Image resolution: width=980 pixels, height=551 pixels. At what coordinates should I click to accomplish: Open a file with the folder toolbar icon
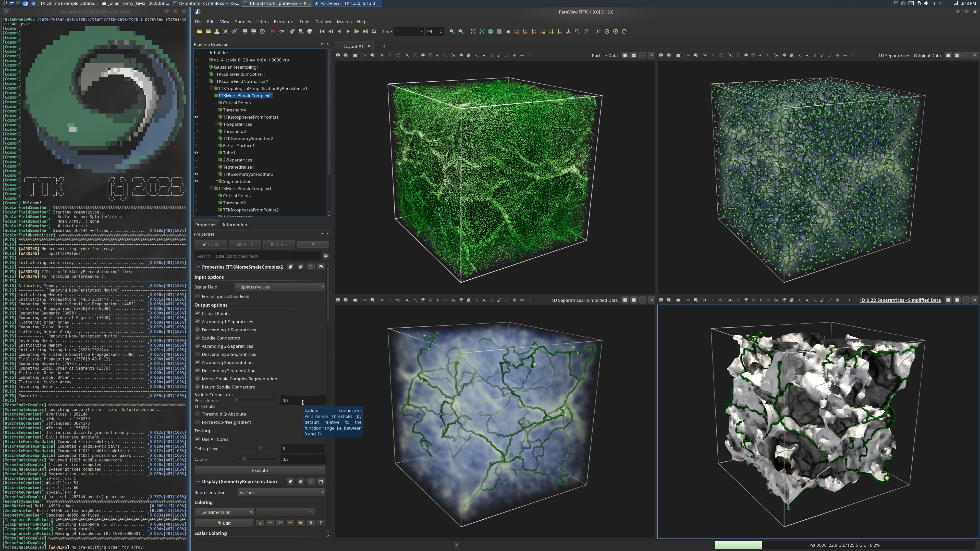[199, 32]
